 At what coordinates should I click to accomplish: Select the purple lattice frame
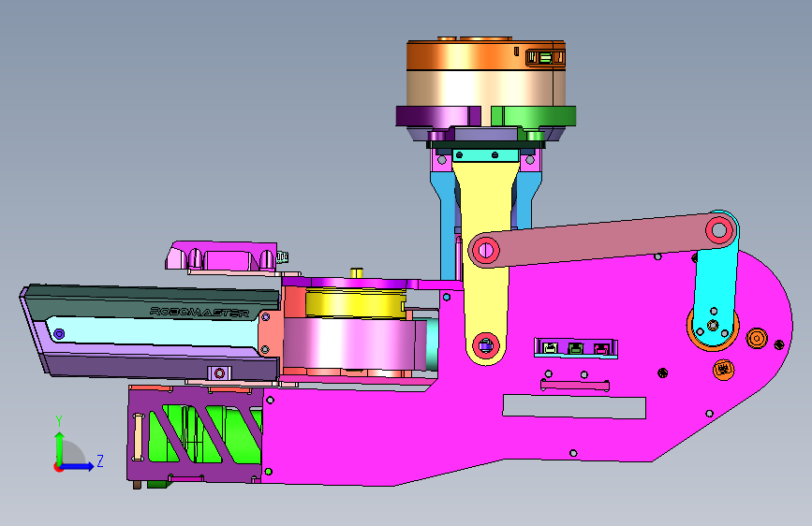click(x=195, y=435)
